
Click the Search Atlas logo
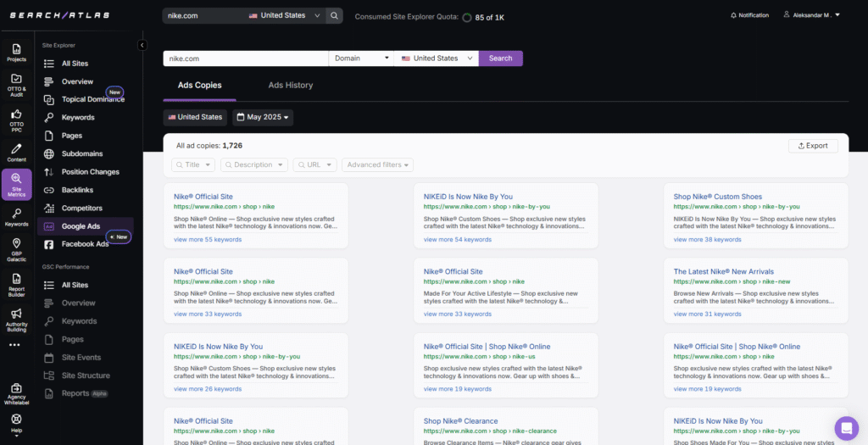tap(60, 15)
